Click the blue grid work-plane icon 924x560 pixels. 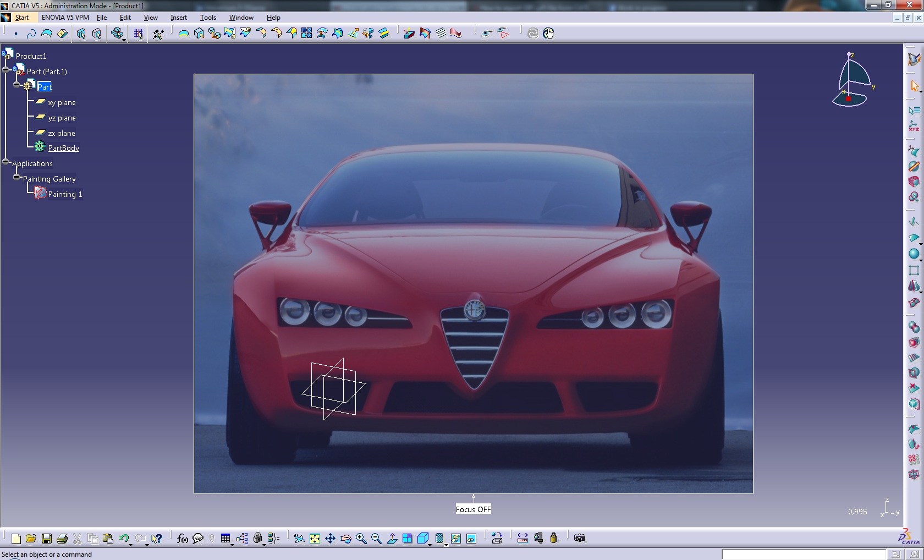coord(138,34)
